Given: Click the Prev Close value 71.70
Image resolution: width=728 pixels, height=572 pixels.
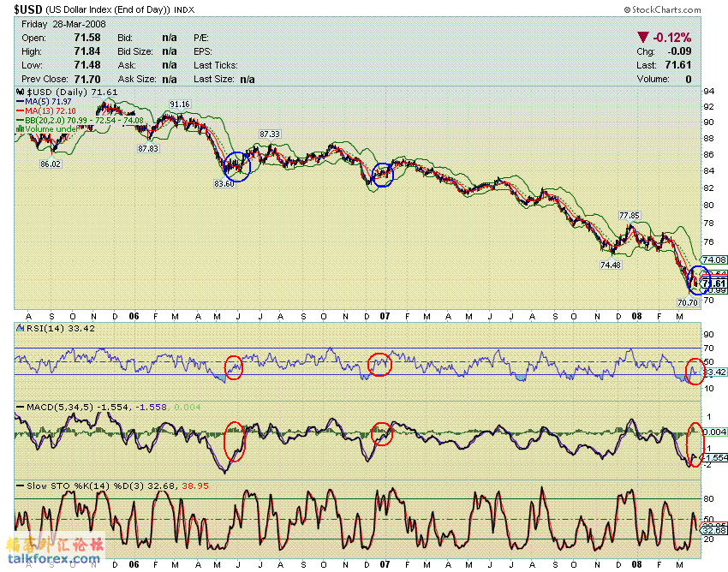Looking at the screenshot, I should click(x=87, y=79).
